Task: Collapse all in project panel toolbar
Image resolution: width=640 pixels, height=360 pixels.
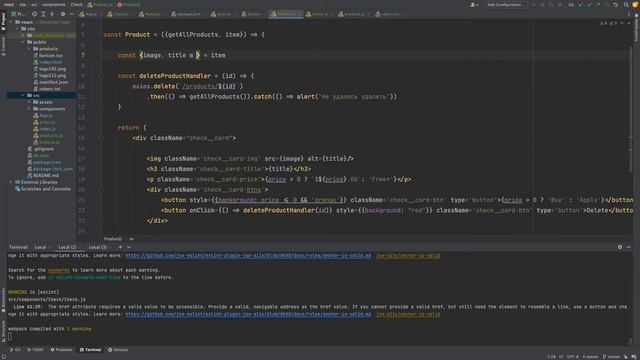Action: (52, 14)
